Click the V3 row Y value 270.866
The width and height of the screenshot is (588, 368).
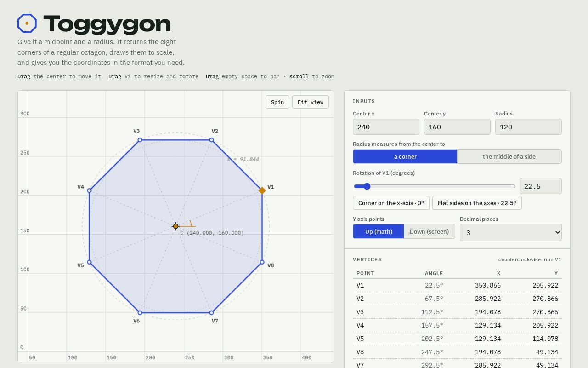click(x=545, y=312)
